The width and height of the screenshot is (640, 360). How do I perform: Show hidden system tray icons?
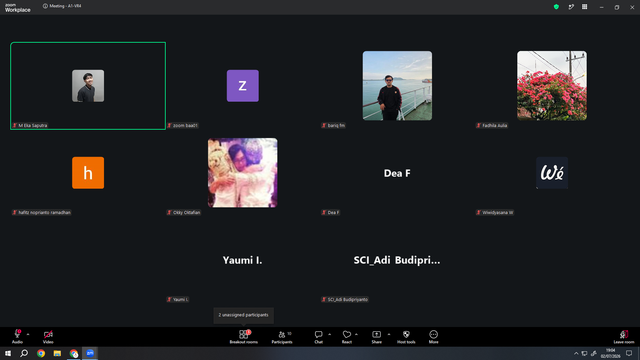pos(576,353)
